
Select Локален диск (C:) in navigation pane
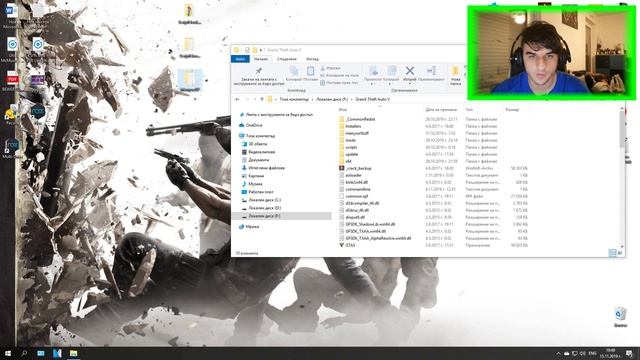(x=264, y=200)
